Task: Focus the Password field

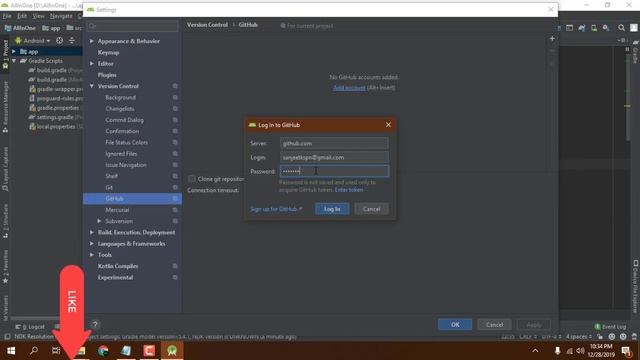Action: tap(334, 171)
